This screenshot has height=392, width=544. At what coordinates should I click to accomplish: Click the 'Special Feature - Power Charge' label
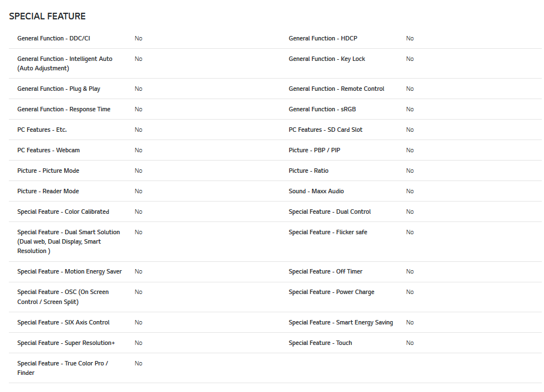point(331,292)
